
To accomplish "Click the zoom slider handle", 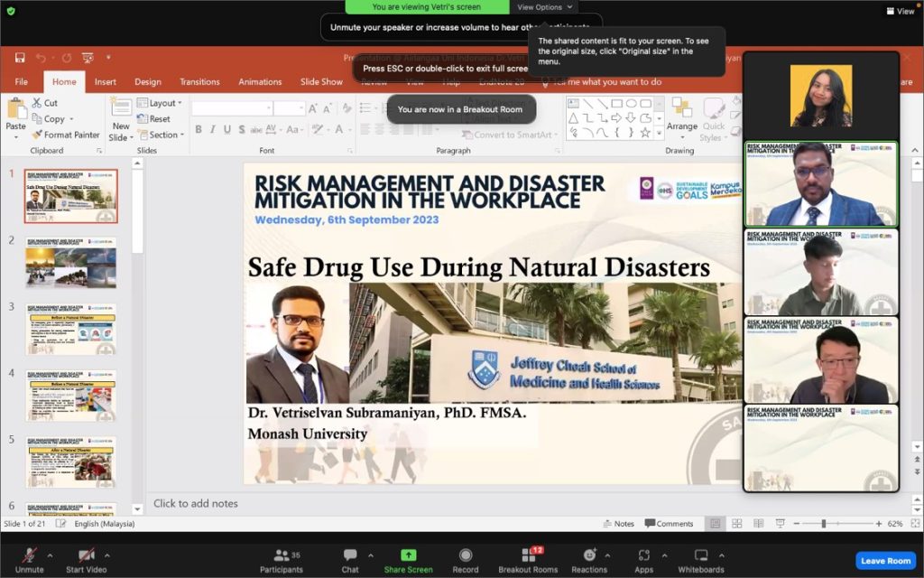I will (824, 523).
